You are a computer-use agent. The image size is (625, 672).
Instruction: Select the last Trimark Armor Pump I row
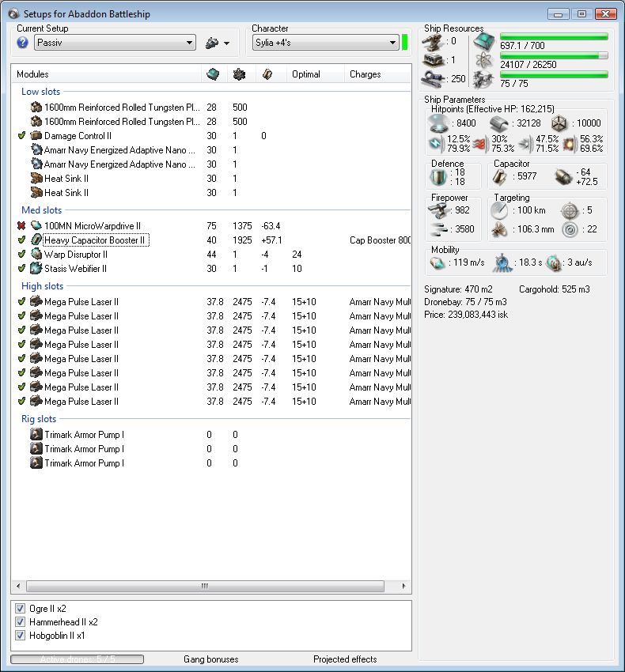click(211, 462)
